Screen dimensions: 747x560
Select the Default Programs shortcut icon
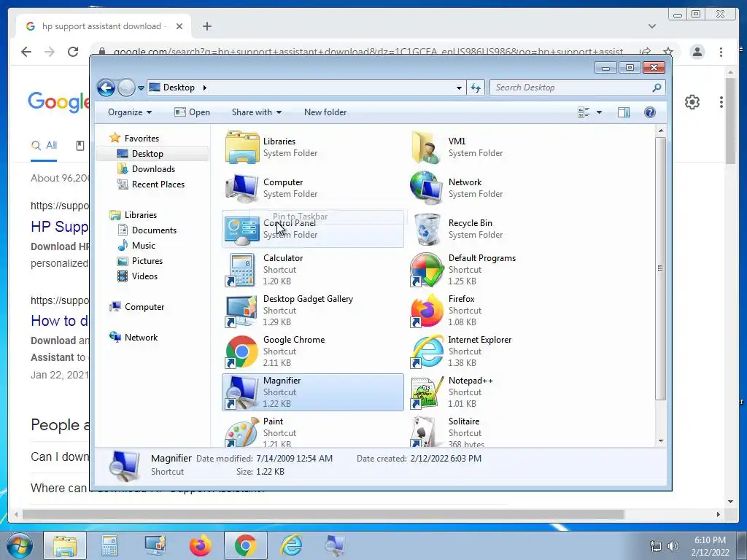(426, 270)
